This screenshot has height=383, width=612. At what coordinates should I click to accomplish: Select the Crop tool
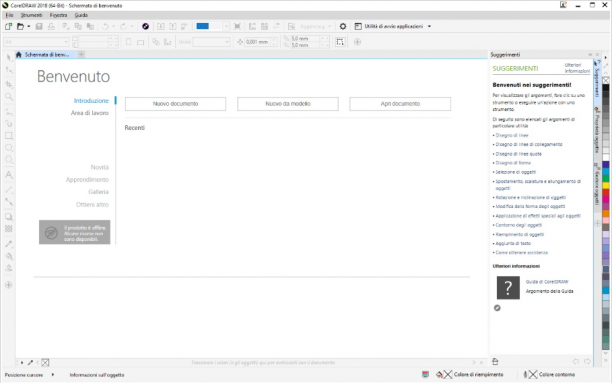9,84
